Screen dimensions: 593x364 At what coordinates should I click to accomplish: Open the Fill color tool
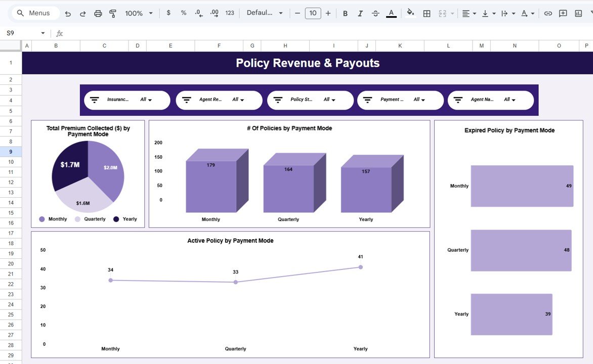point(410,13)
